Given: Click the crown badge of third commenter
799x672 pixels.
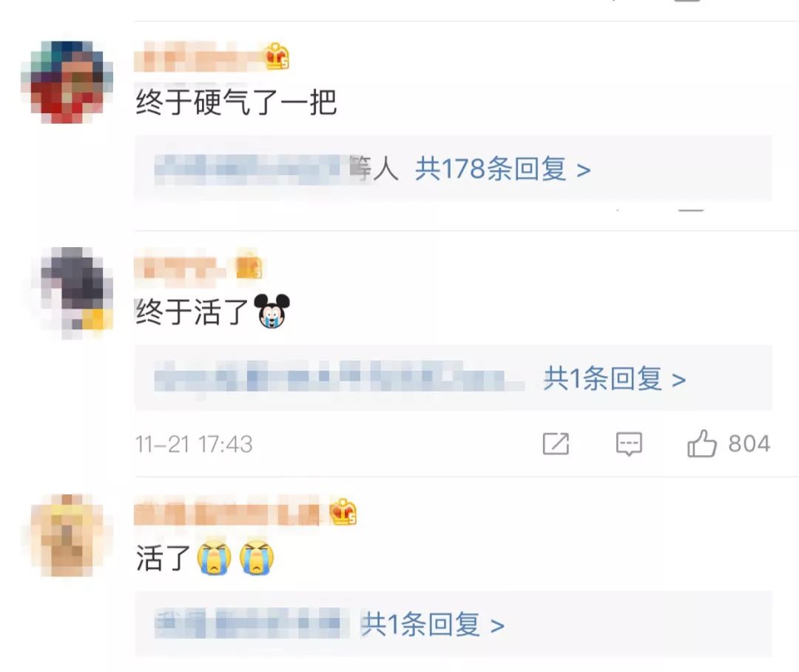Looking at the screenshot, I should coord(343,512).
